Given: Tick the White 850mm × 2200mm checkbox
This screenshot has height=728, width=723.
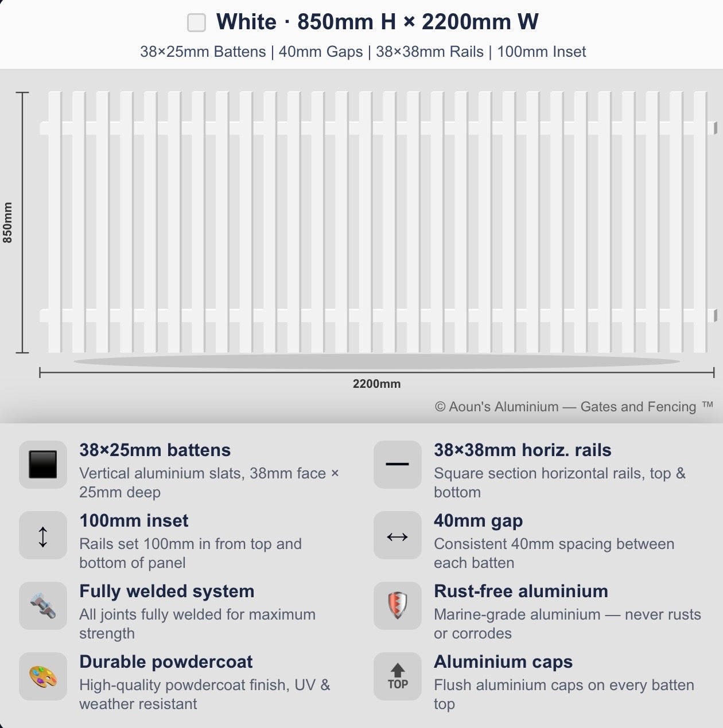Looking at the screenshot, I should pyautogui.click(x=196, y=23).
